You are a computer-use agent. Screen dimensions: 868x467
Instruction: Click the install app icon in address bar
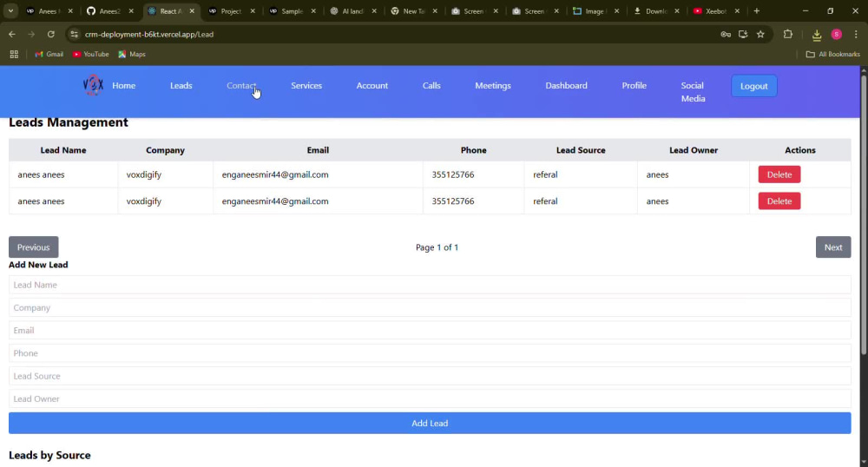pos(743,35)
